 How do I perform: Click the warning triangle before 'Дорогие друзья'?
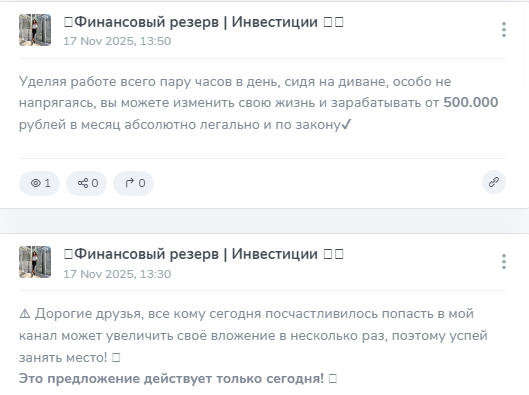click(x=25, y=314)
